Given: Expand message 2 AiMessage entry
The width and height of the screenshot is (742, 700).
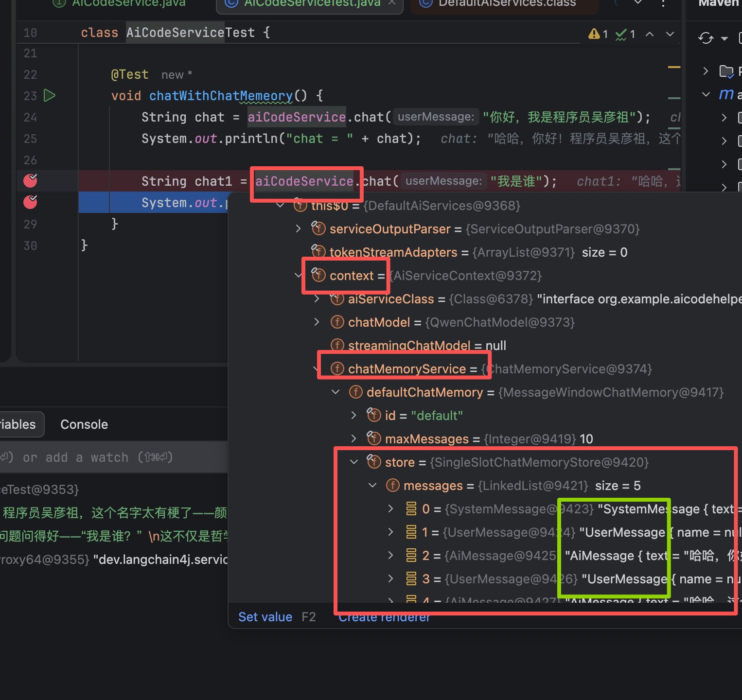Looking at the screenshot, I should [390, 555].
